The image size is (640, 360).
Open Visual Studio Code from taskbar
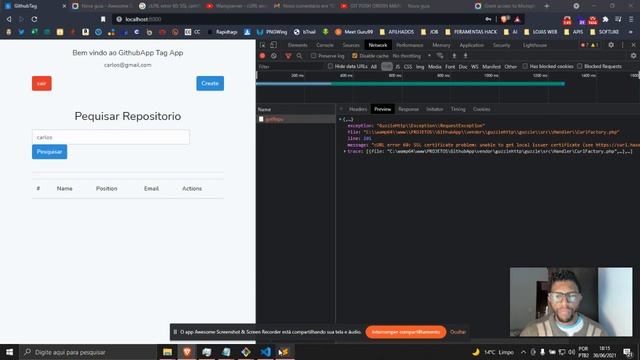265,352
